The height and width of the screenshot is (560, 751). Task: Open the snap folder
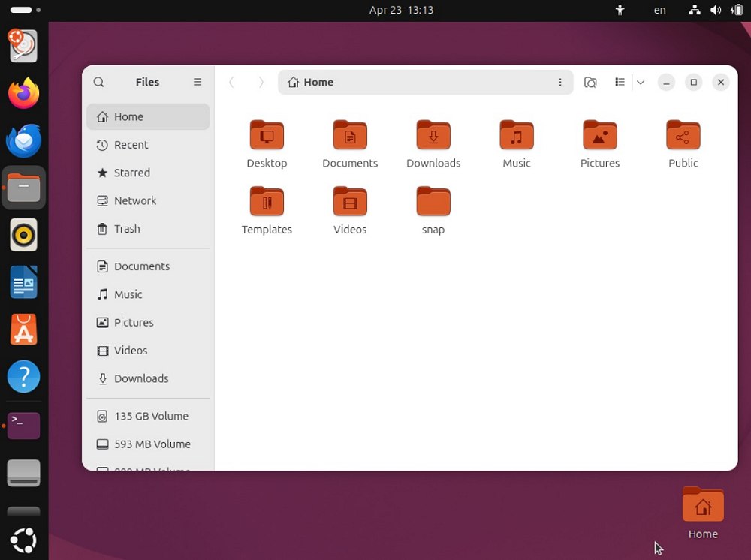coord(433,200)
